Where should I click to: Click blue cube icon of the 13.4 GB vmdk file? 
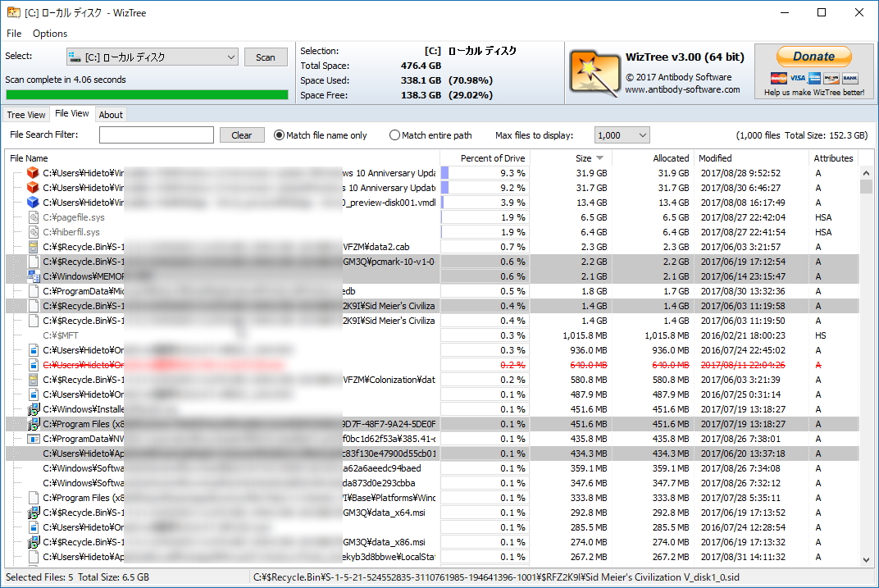point(33,203)
